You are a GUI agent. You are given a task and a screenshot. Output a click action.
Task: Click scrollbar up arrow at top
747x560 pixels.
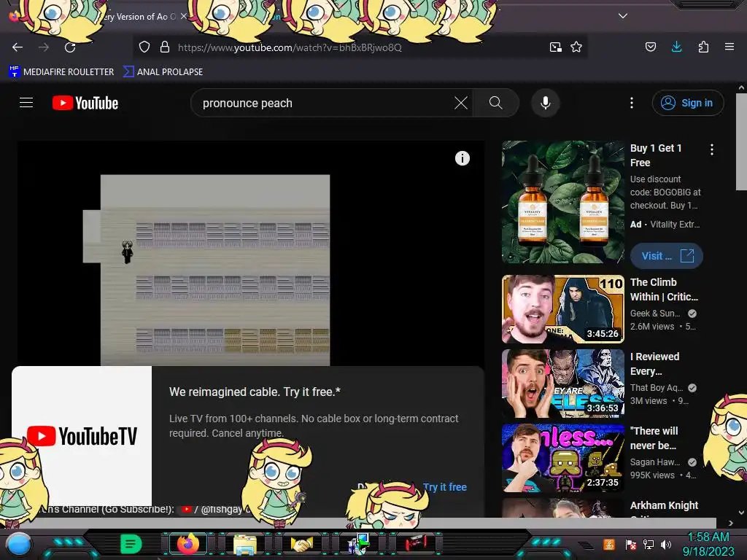pyautogui.click(x=741, y=87)
